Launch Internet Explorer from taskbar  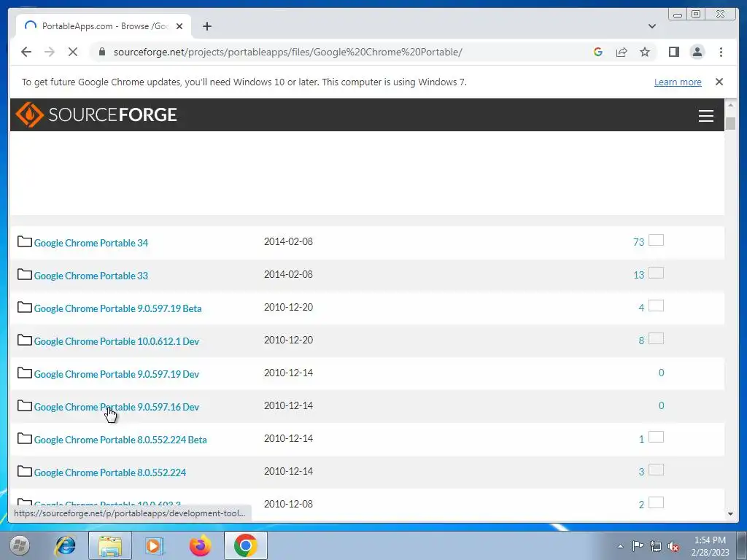[65, 545]
